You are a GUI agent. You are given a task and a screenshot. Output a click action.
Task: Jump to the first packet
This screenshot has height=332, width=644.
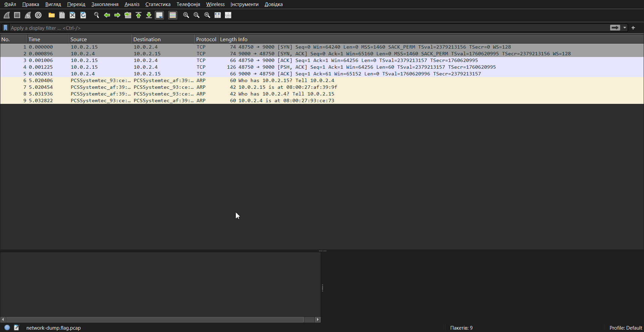point(139,15)
